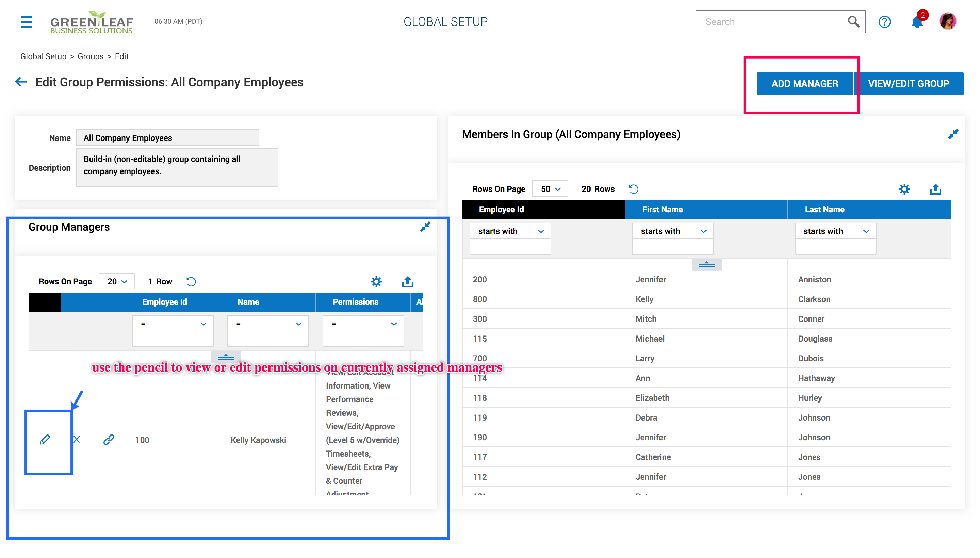
Task: Expand First Name starts with filter dropdown
Action: tap(673, 231)
